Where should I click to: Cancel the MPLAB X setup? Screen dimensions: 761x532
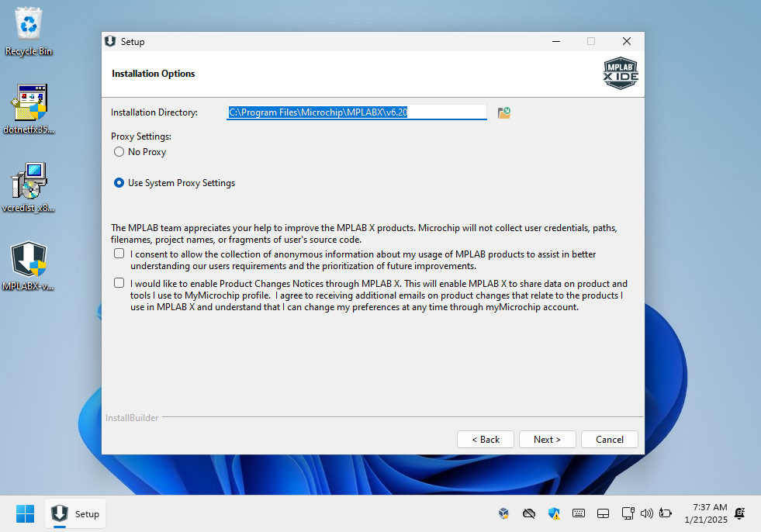pos(610,439)
